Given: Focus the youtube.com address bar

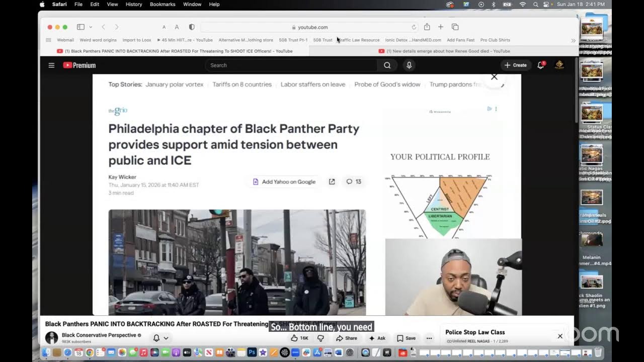Looking at the screenshot, I should [309, 27].
